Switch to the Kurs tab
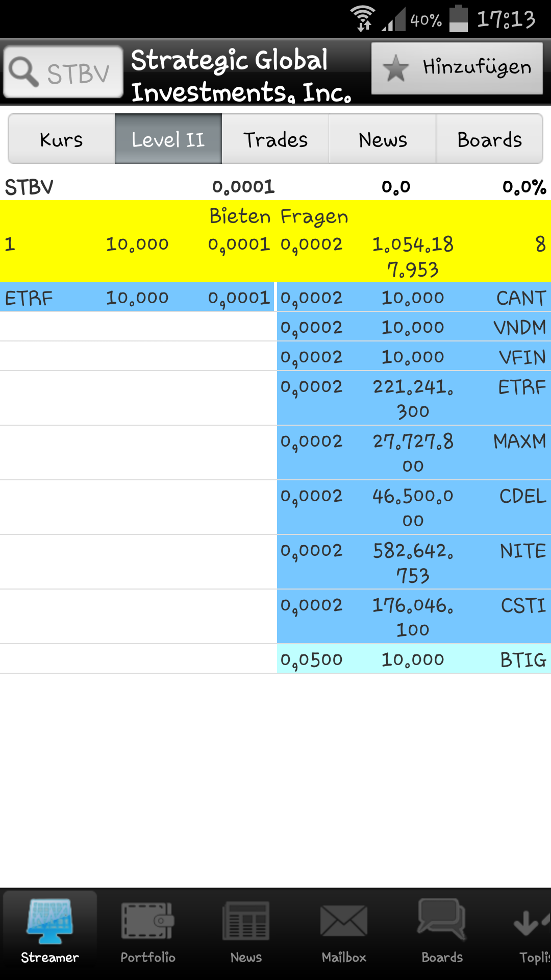Screen dimensions: 551x980 pyautogui.click(x=61, y=139)
